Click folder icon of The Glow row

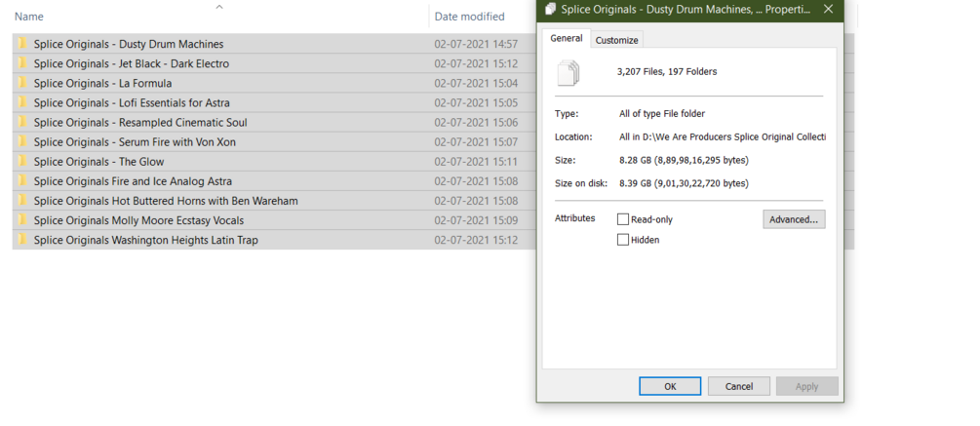pos(22,162)
